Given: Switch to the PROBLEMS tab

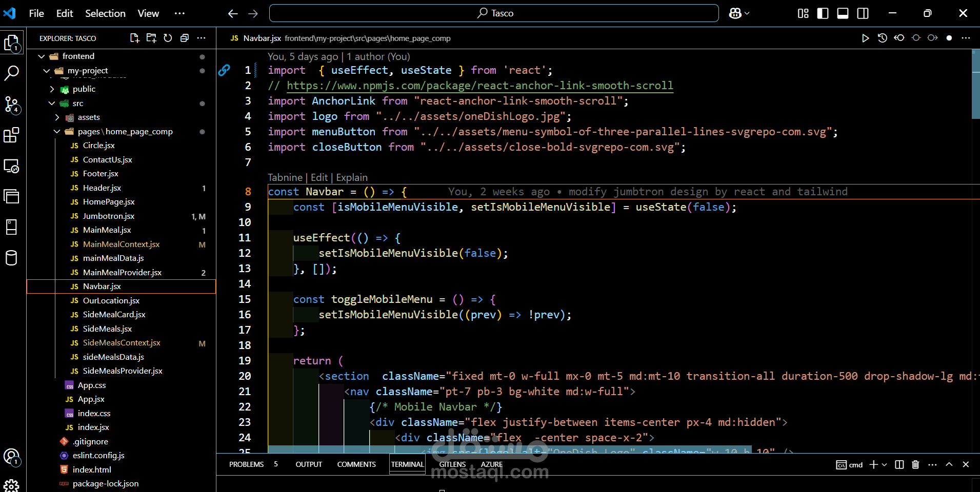Looking at the screenshot, I should point(246,464).
